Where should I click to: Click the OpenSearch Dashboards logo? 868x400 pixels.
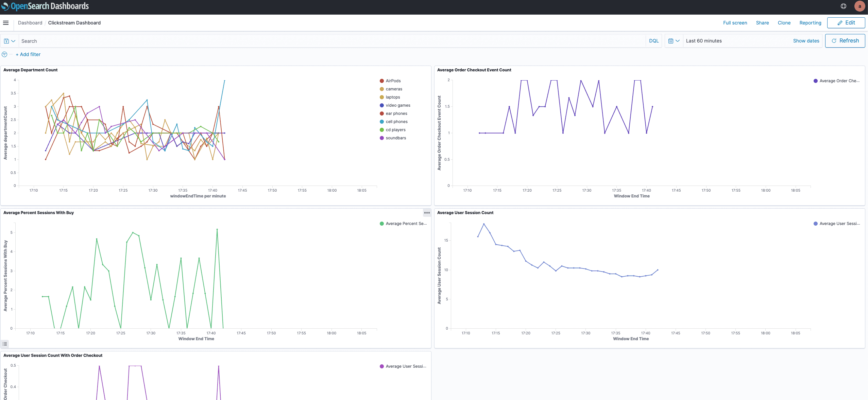pyautogui.click(x=45, y=6)
